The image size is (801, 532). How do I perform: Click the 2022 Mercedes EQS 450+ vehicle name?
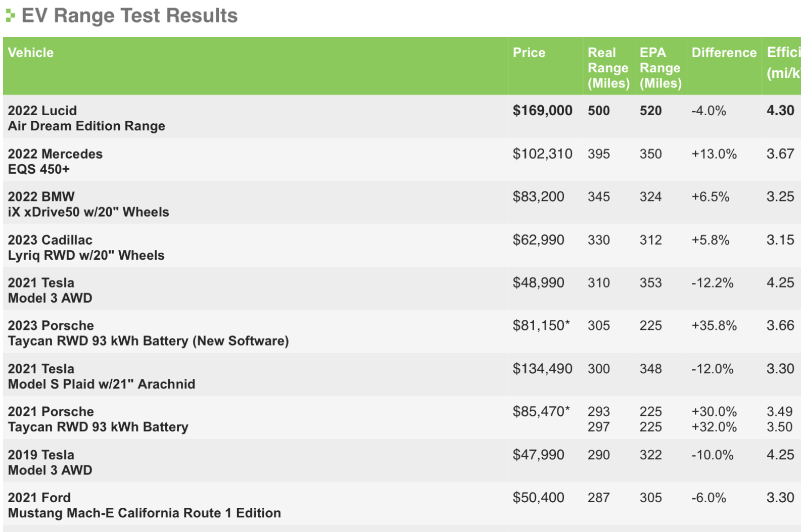pos(55,161)
